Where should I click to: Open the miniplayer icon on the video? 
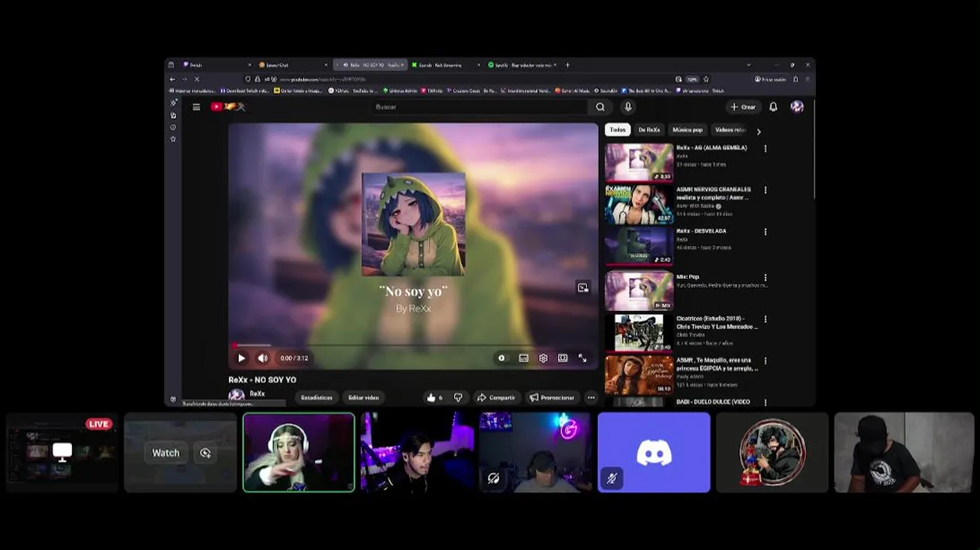583,287
